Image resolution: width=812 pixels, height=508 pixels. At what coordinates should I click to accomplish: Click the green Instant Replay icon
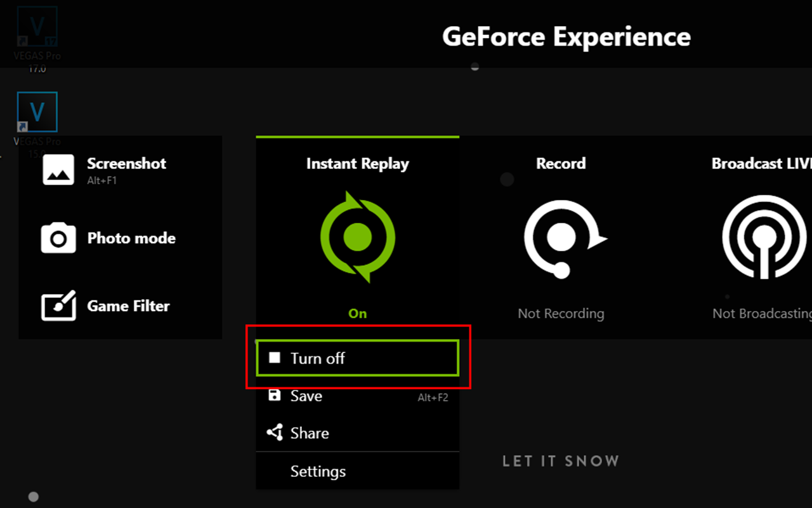357,237
